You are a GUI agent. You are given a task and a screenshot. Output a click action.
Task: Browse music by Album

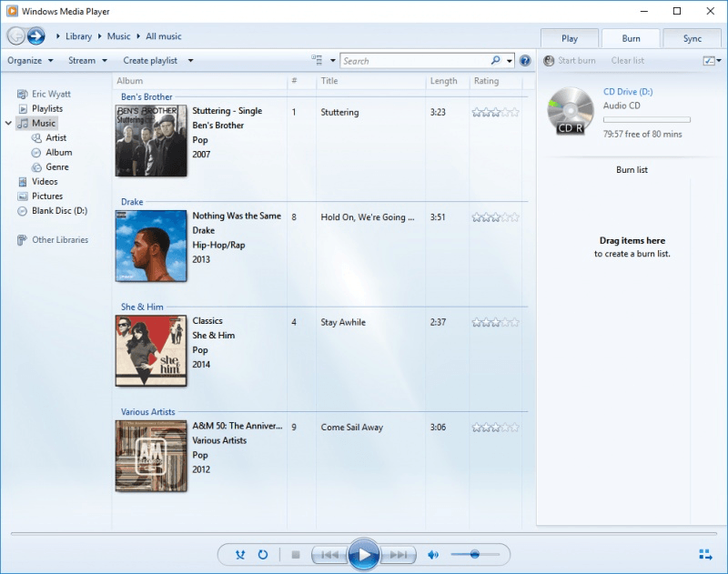pyautogui.click(x=52, y=152)
